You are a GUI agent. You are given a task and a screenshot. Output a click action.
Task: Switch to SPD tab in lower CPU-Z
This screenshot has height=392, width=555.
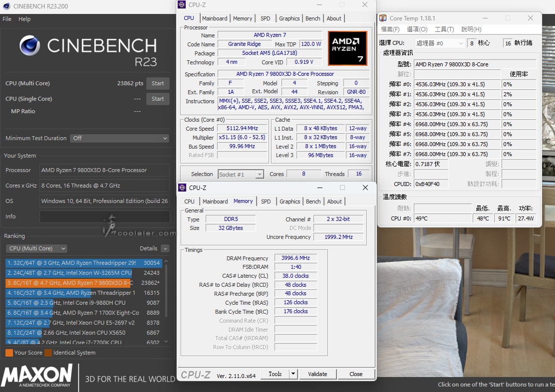pos(266,201)
